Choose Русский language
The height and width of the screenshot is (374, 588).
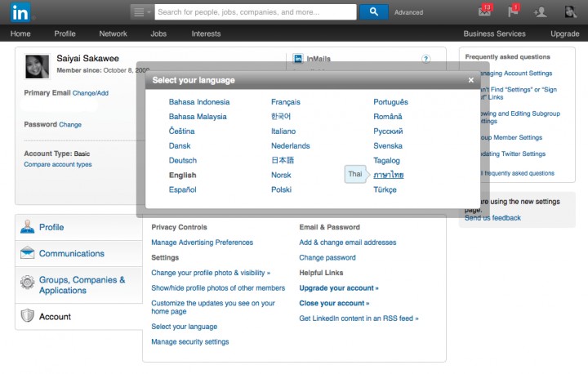[x=388, y=131]
